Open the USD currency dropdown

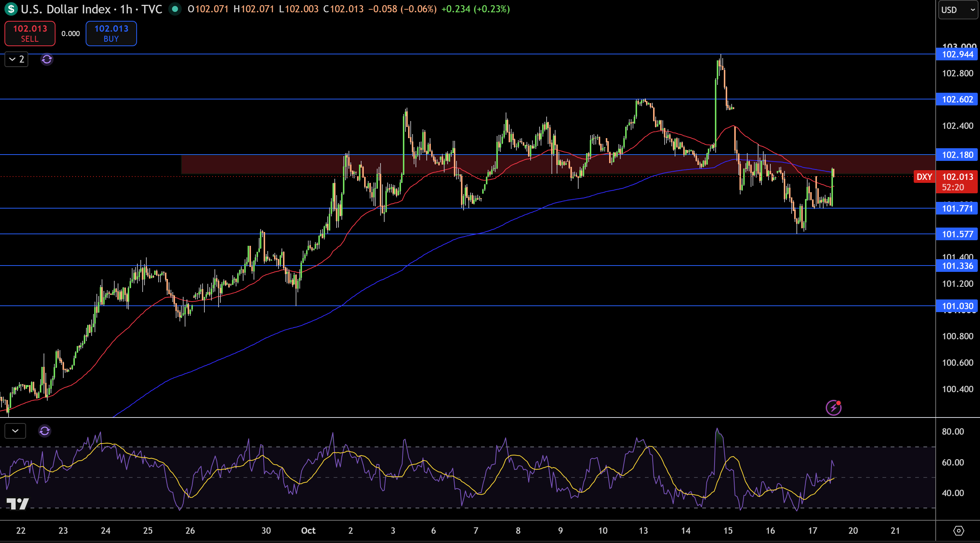[x=958, y=10]
